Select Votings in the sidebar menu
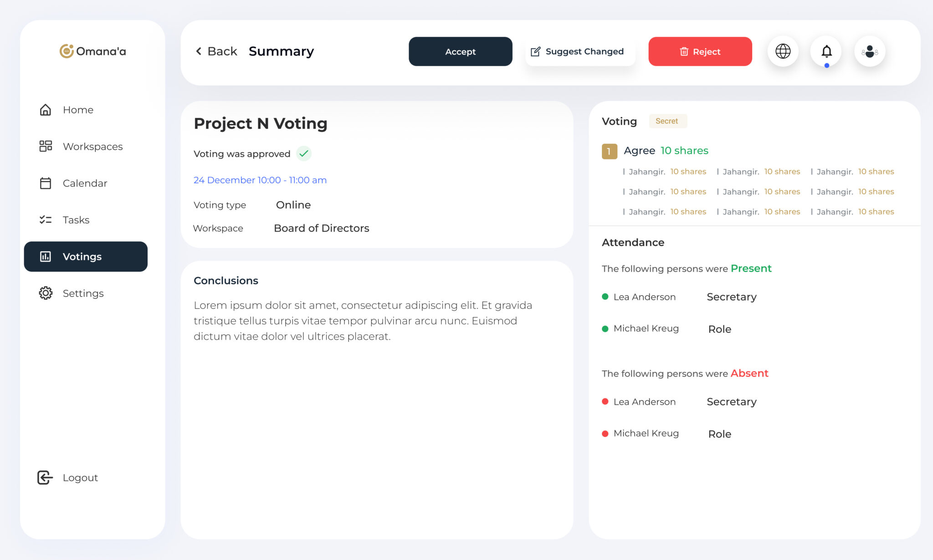 pos(86,256)
